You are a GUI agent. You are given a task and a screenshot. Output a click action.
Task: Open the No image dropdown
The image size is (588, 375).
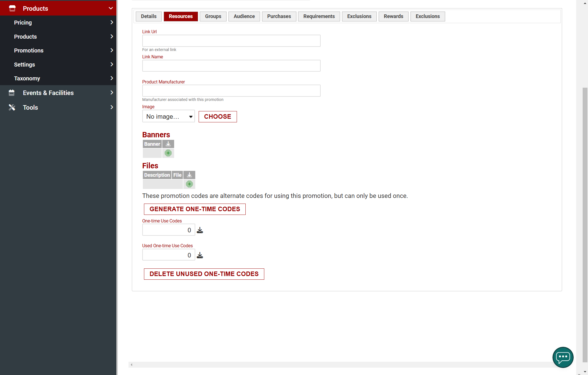coord(168,116)
